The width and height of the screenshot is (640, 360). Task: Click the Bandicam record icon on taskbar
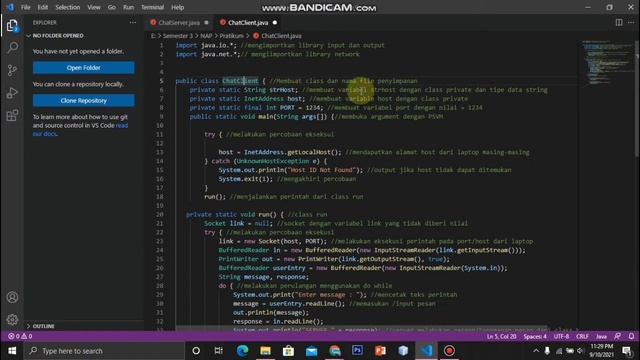tap(449, 351)
